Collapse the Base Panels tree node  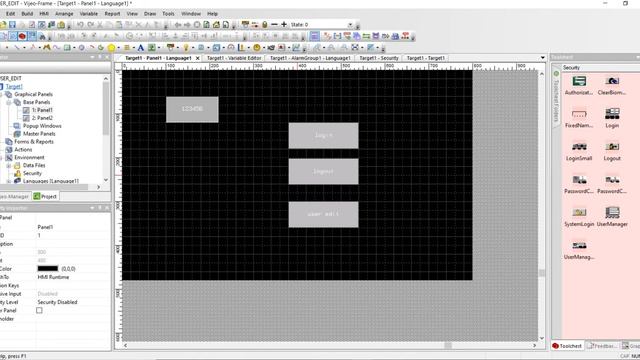[9, 102]
